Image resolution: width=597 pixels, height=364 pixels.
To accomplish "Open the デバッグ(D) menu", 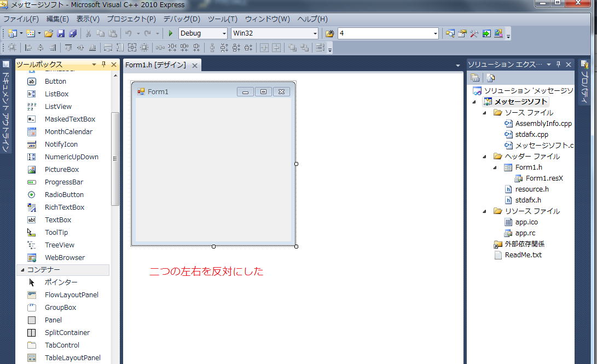I will coord(182,19).
